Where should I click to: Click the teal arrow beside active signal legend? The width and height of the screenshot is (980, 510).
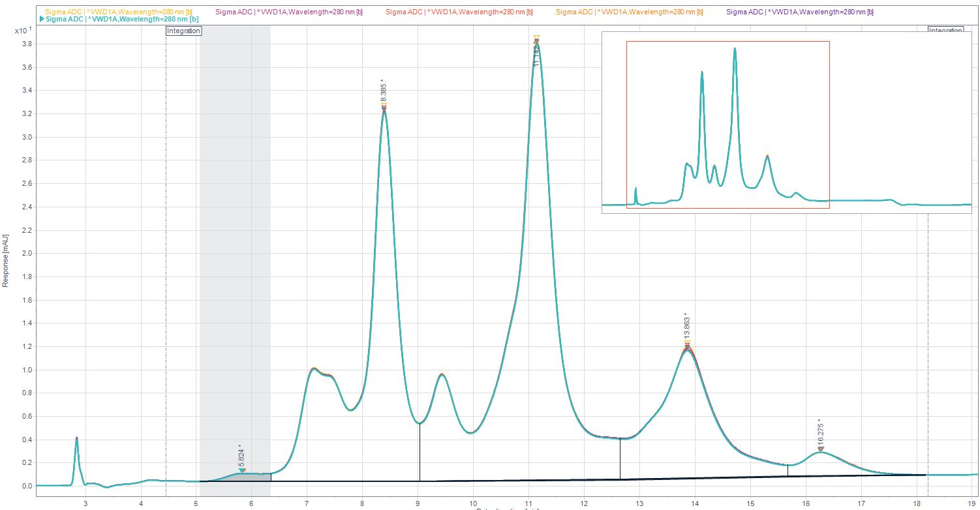point(42,20)
